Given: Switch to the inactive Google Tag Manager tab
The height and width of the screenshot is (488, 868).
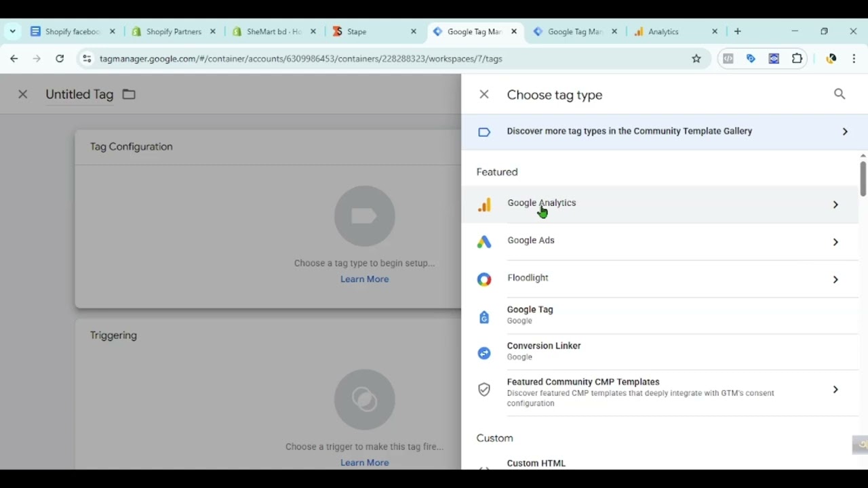Looking at the screenshot, I should (x=575, y=31).
